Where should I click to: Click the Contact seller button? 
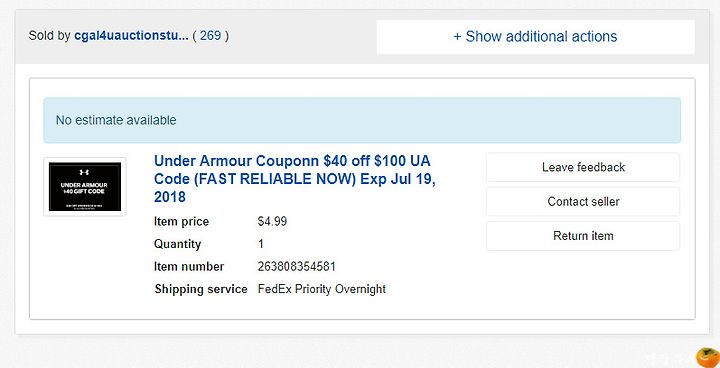(x=583, y=202)
